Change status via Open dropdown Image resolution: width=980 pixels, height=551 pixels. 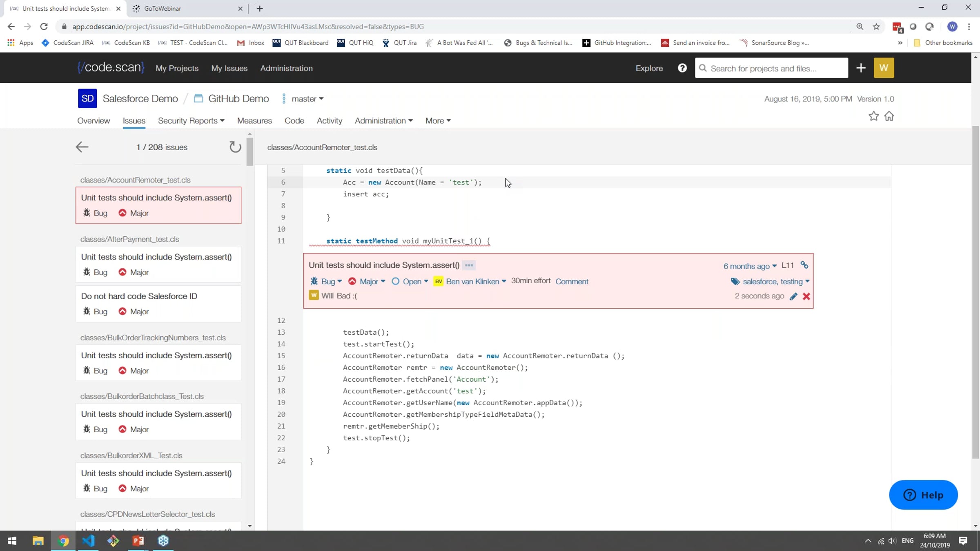point(410,281)
